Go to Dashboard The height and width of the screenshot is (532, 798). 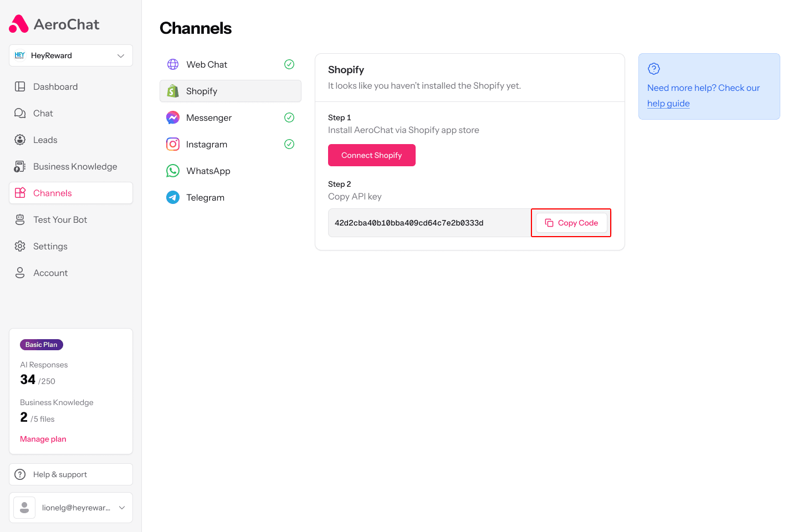71,86
